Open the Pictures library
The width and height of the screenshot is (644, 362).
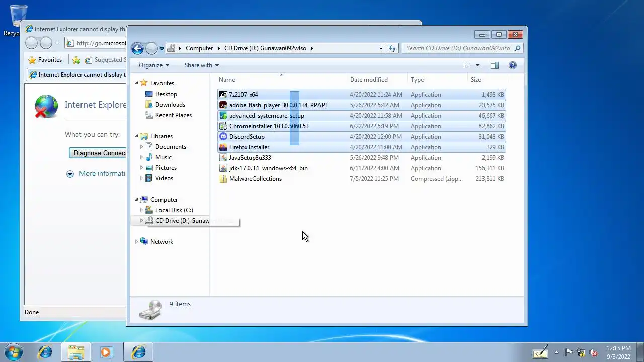click(x=166, y=168)
